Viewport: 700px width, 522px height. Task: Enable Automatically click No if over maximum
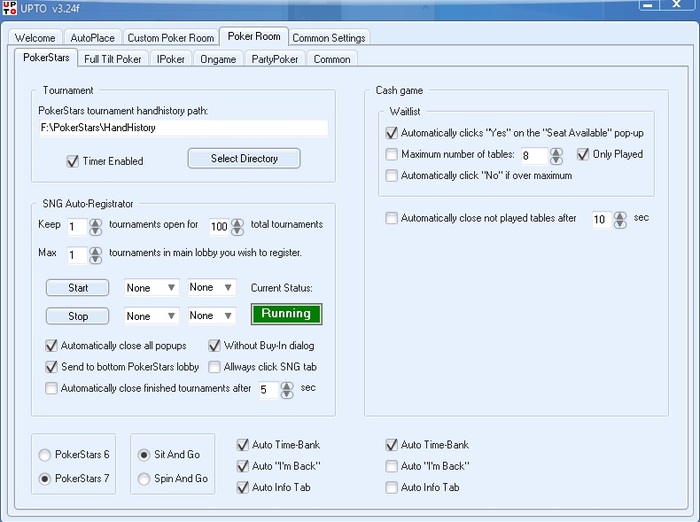coord(392,175)
